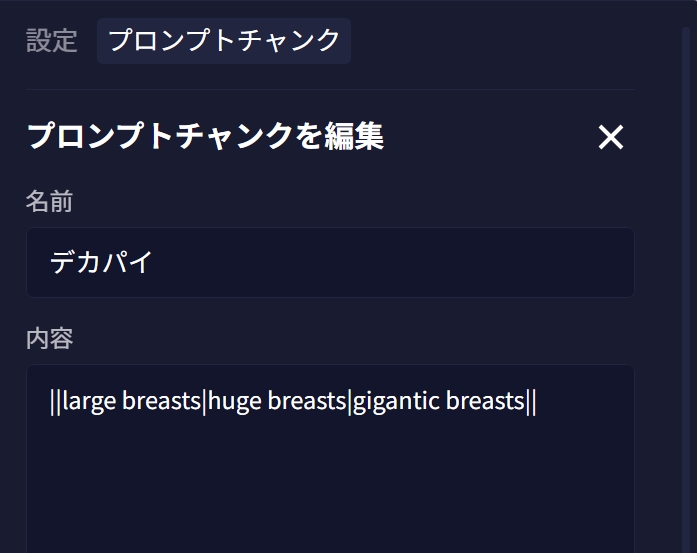This screenshot has width=697, height=553.
Task: Close the prompt chunk editor with X
Action: click(610, 137)
